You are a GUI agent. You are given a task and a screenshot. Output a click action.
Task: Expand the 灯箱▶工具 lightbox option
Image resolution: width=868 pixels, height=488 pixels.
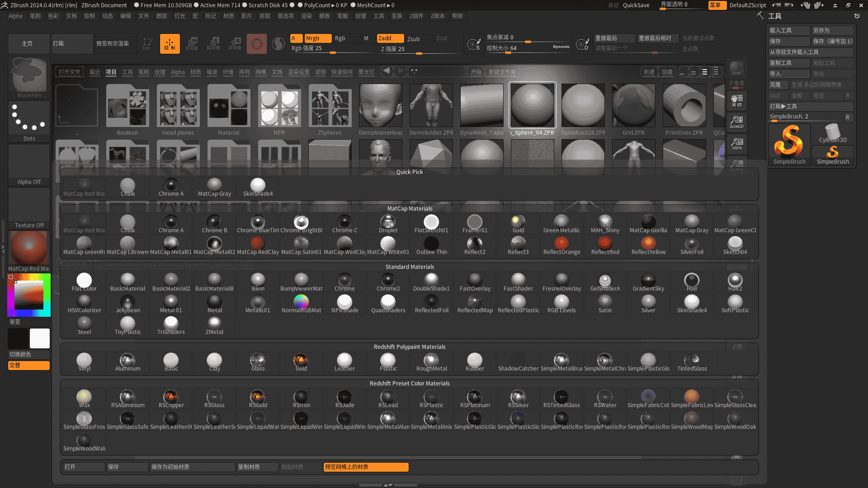811,106
